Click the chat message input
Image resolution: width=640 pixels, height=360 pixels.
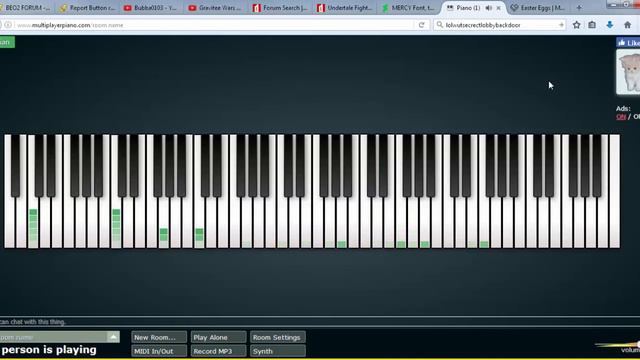(320, 322)
